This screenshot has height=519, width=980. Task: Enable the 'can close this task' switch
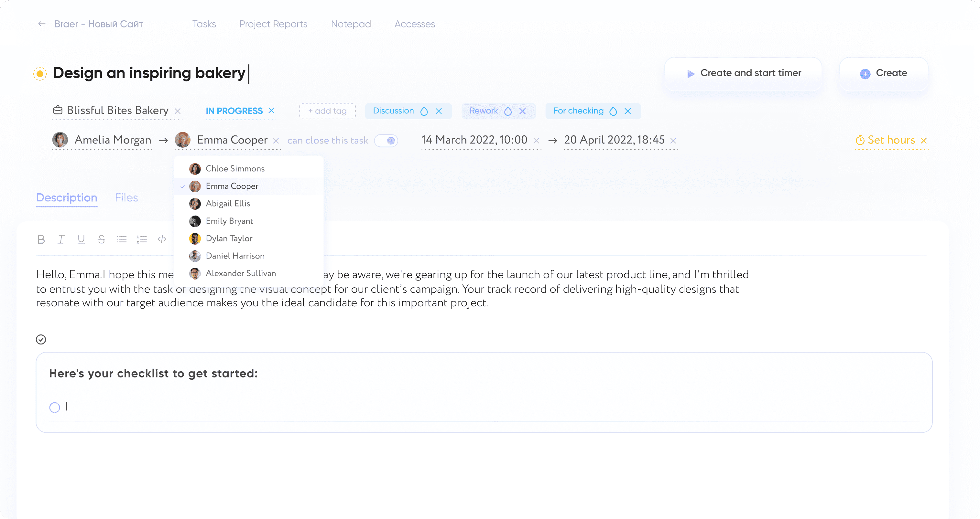386,140
